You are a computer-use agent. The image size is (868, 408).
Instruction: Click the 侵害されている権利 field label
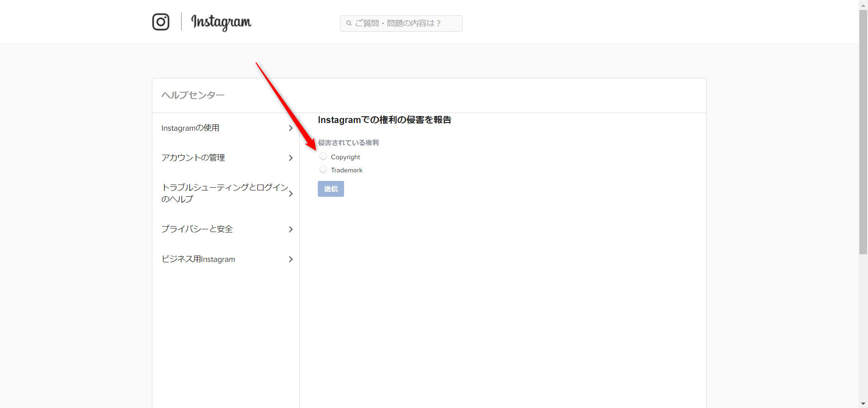click(x=348, y=142)
